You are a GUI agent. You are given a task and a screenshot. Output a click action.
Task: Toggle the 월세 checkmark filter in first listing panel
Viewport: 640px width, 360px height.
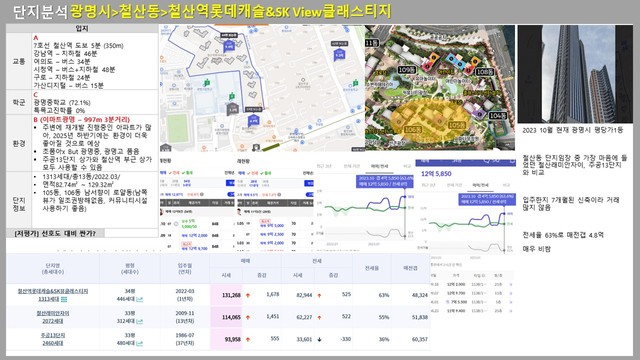coord(186,173)
